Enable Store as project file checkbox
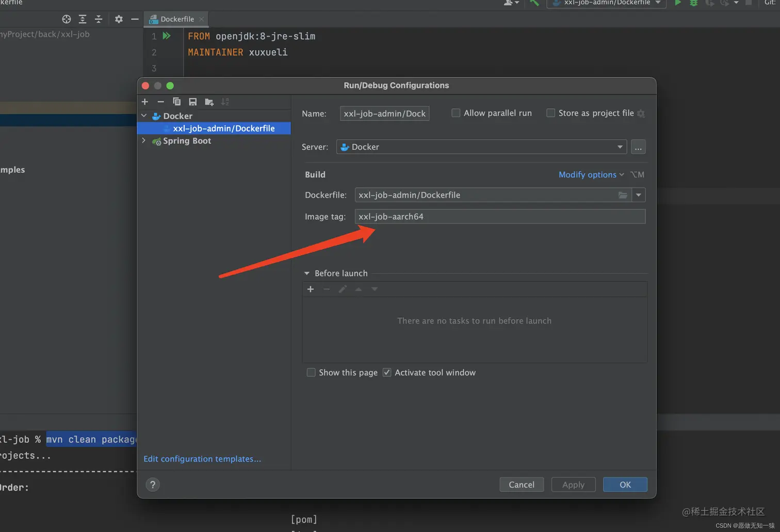Image resolution: width=780 pixels, height=532 pixels. coord(551,113)
